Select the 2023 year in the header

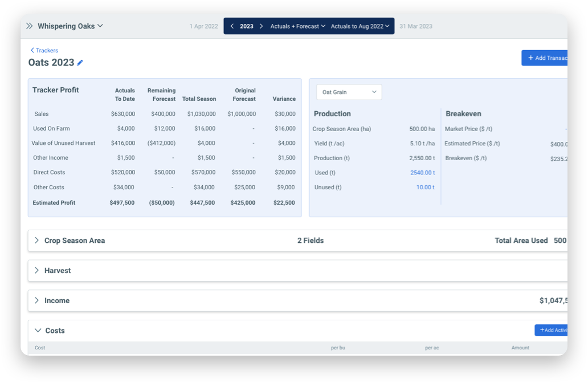tap(247, 26)
